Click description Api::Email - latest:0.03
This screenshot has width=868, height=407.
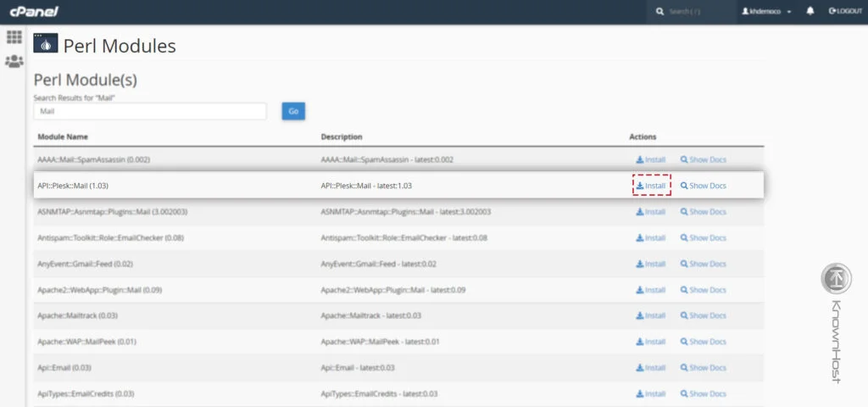coord(358,368)
